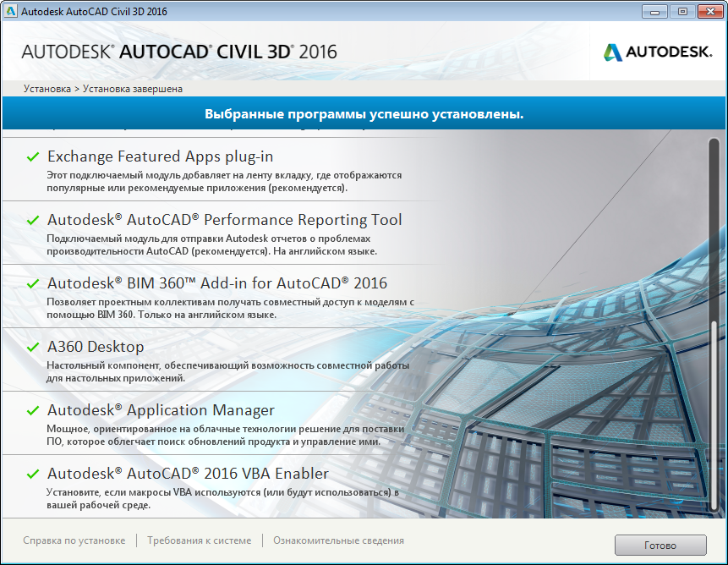Click the A360 Desktop description text
The width and height of the screenshot is (728, 565).
click(x=228, y=372)
